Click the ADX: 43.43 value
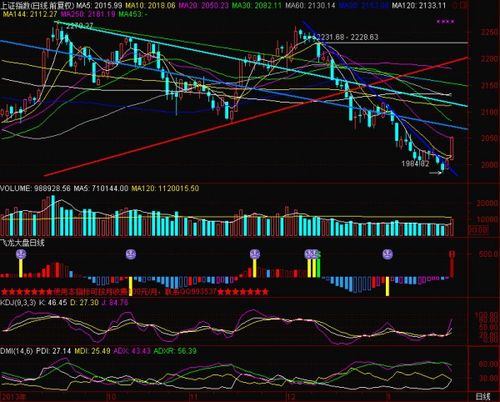 pos(132,351)
